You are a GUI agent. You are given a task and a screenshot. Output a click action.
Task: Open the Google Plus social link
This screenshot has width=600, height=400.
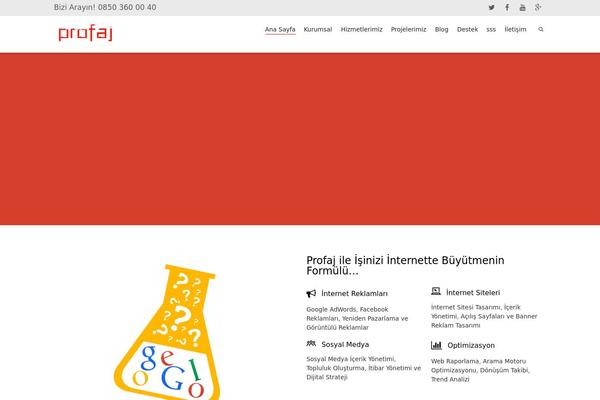click(538, 8)
